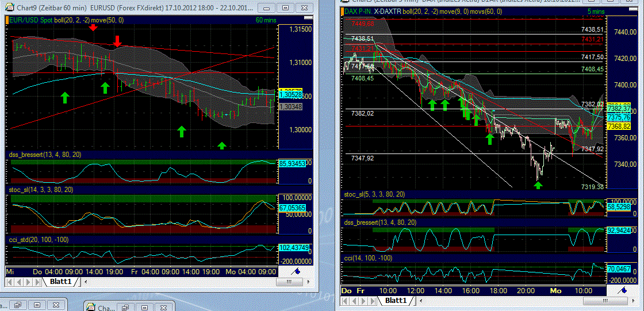Viewport: 644px width, 311px height.
Task: Click horizontal scrollbar thumb in DAX window
Action: 605,301
